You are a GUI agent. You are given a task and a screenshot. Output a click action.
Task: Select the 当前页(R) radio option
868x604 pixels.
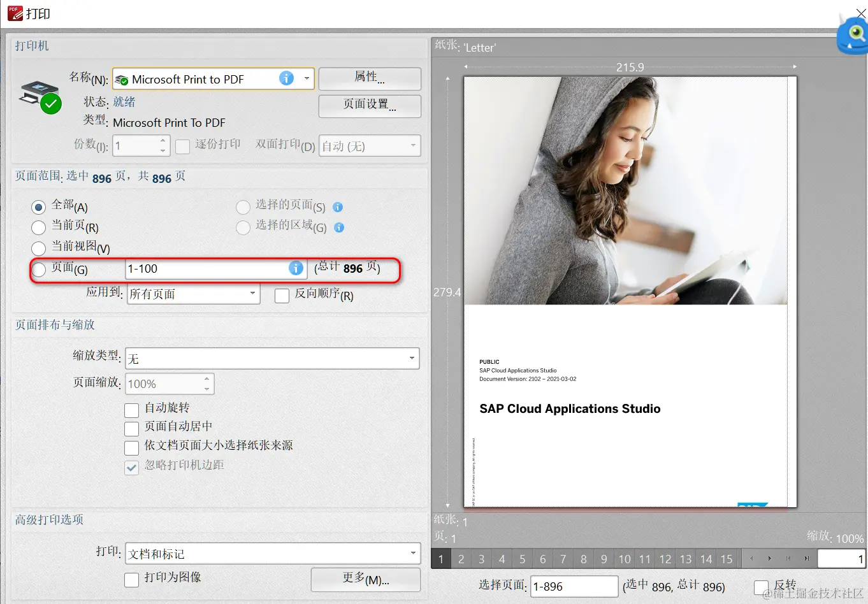pos(39,227)
